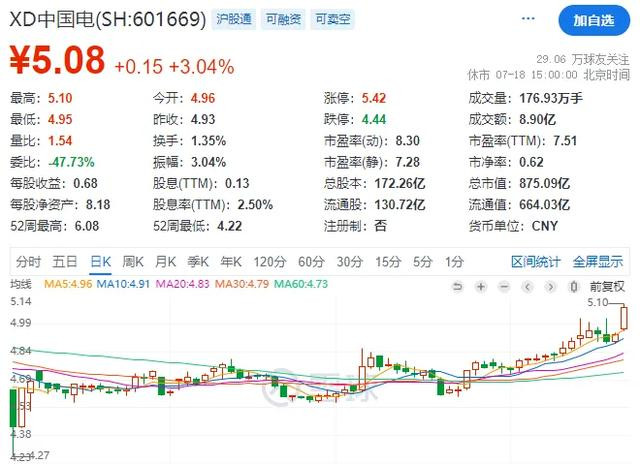Click the 52周最高 value 6.08
The image size is (640, 464).
[x=87, y=226]
